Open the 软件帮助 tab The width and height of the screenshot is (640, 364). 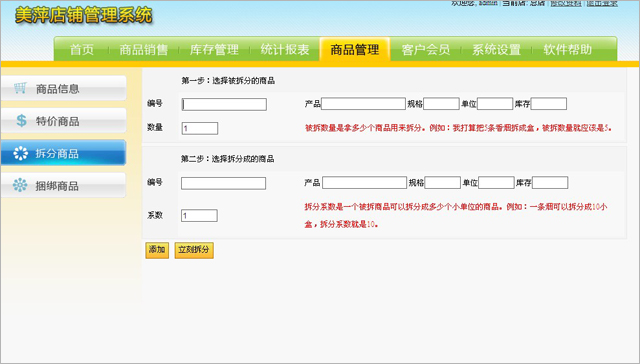click(x=567, y=50)
